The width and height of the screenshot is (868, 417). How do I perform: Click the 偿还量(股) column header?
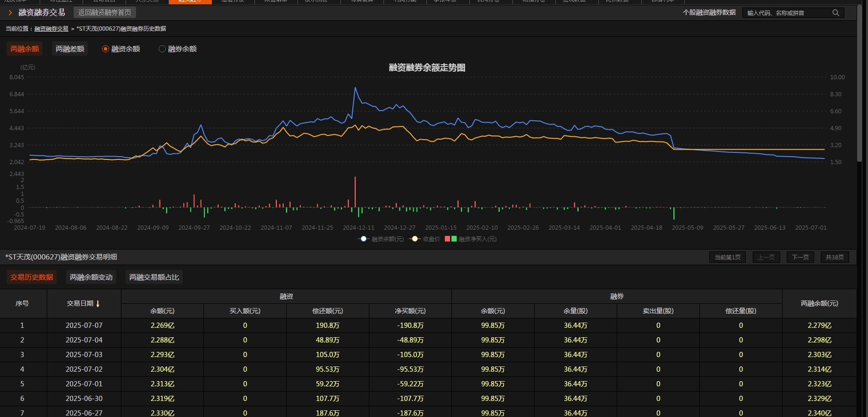click(x=741, y=311)
